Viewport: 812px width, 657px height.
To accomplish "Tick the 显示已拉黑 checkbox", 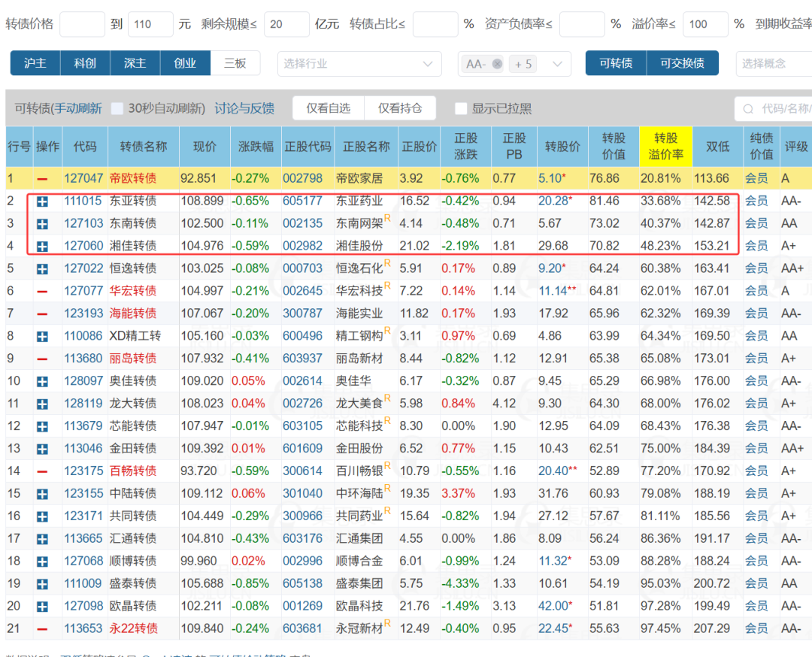I will pos(460,108).
